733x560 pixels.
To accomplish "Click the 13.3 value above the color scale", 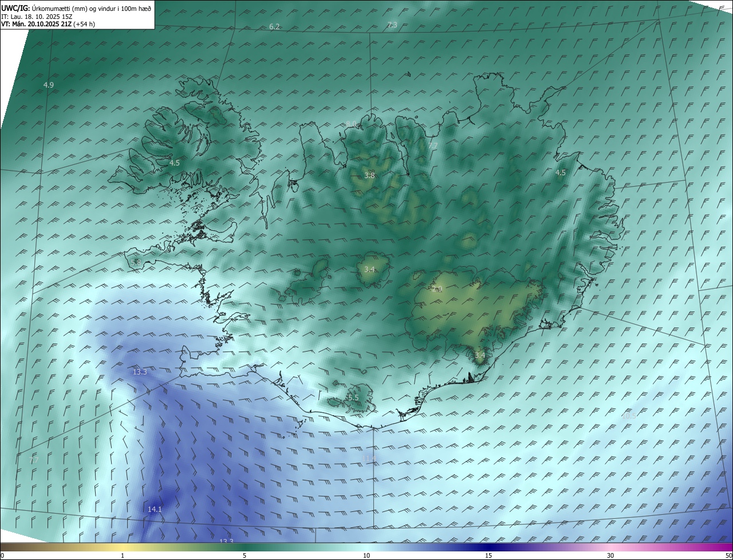I will click(x=227, y=541).
